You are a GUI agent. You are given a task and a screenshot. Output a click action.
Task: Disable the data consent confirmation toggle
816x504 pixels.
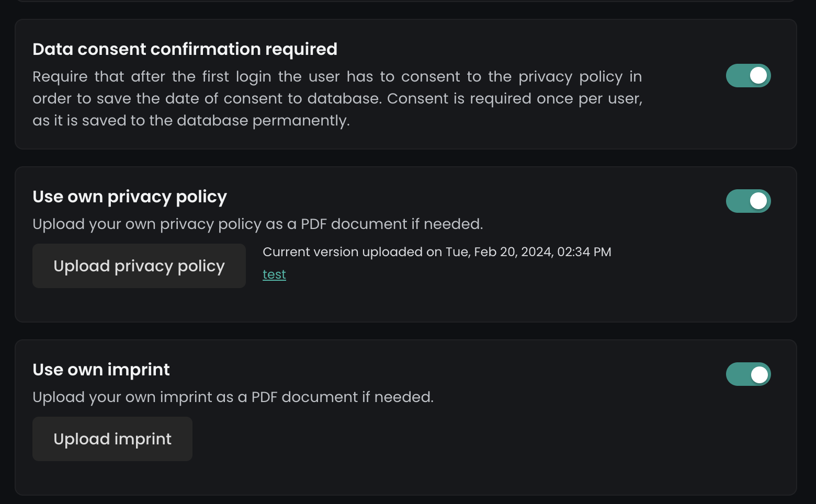[748, 76]
